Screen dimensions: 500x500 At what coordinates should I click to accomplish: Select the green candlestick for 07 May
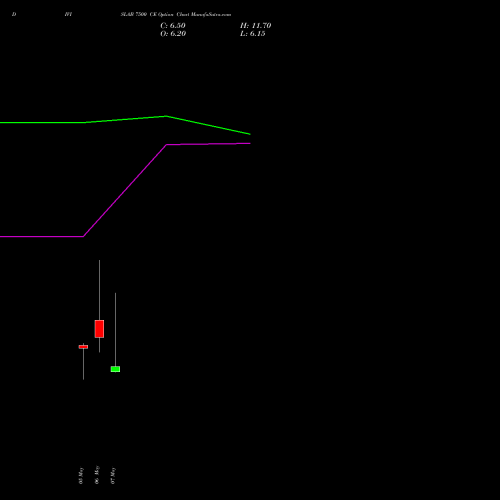(x=115, y=369)
